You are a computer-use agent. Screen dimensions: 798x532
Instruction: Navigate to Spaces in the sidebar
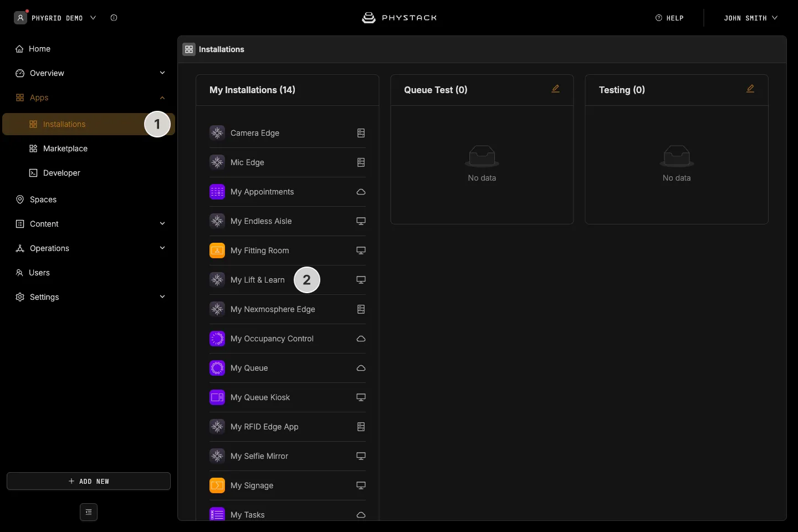[x=89, y=199]
